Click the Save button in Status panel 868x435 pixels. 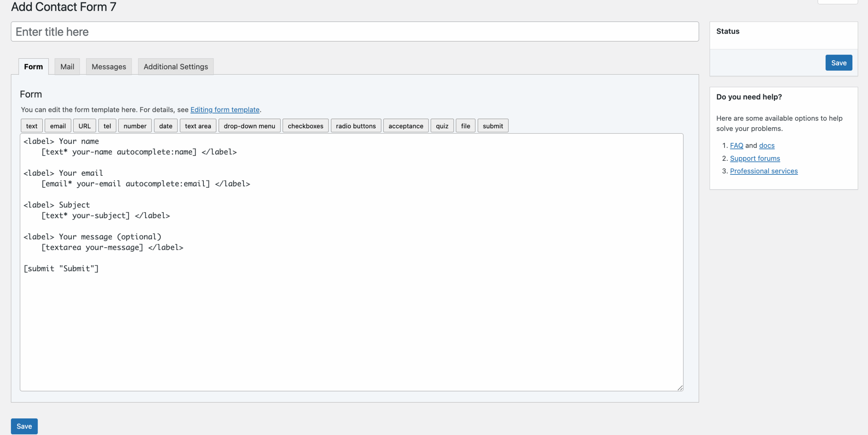coord(839,63)
